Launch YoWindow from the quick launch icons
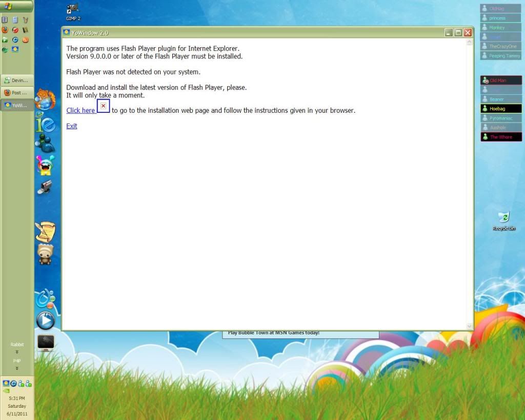This screenshot has width=525, height=420. click(x=15, y=50)
